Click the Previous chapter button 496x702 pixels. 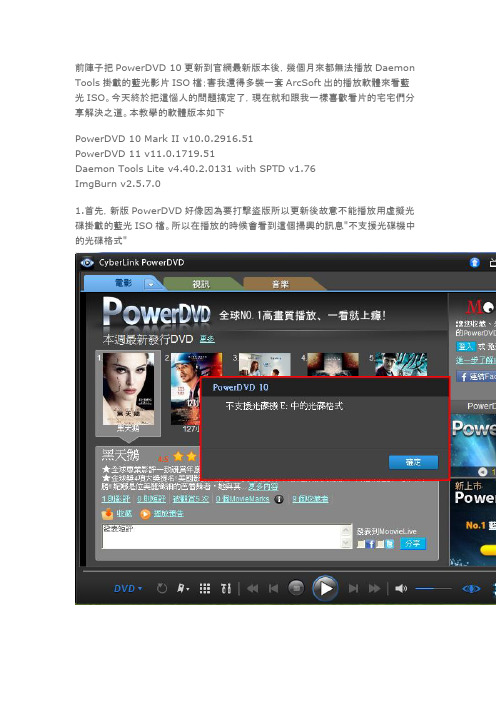pos(274,589)
